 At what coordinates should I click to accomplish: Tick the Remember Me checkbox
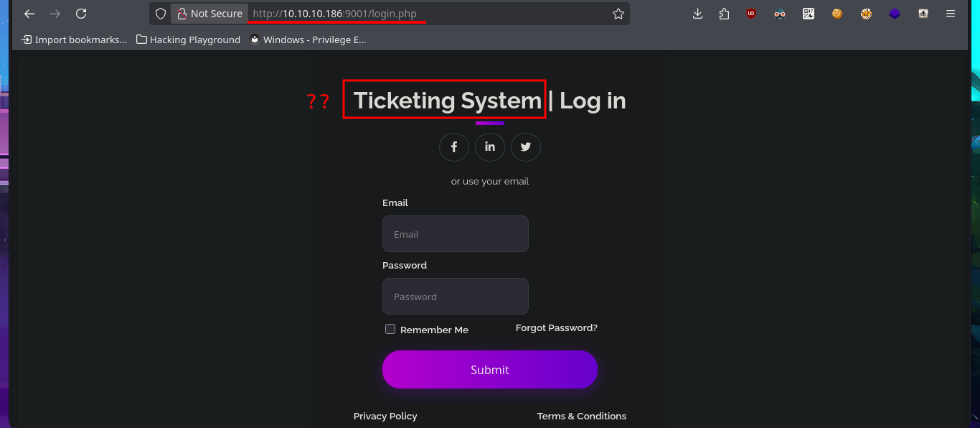[390, 329]
